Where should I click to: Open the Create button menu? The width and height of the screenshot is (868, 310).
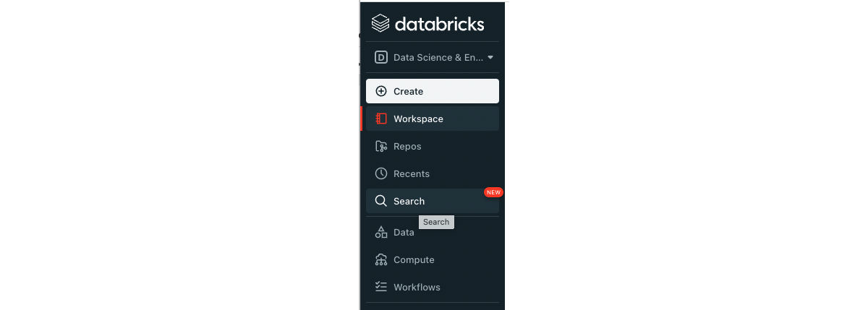coord(433,91)
